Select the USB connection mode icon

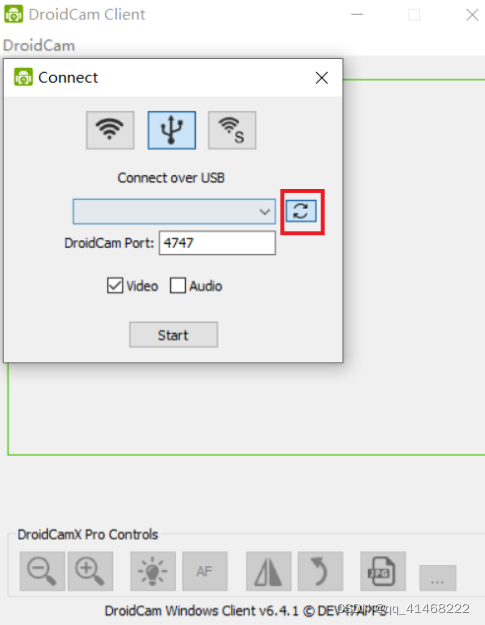pyautogui.click(x=172, y=130)
